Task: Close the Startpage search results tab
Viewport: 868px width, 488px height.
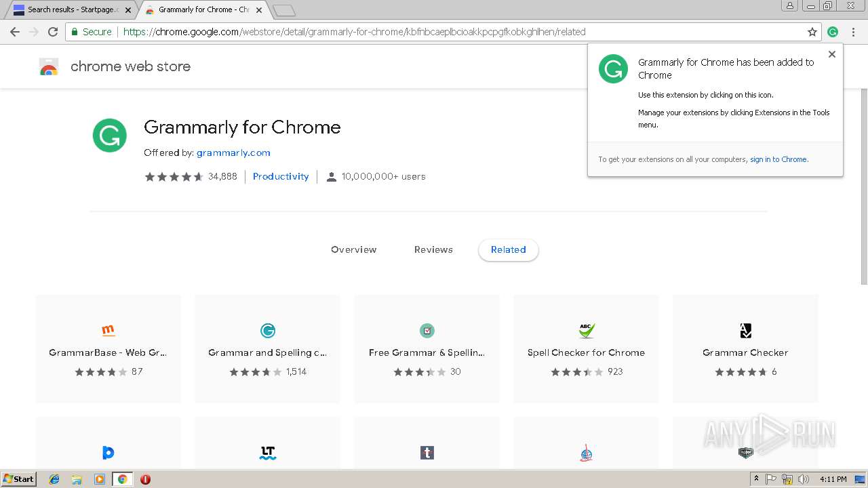Action: click(128, 10)
